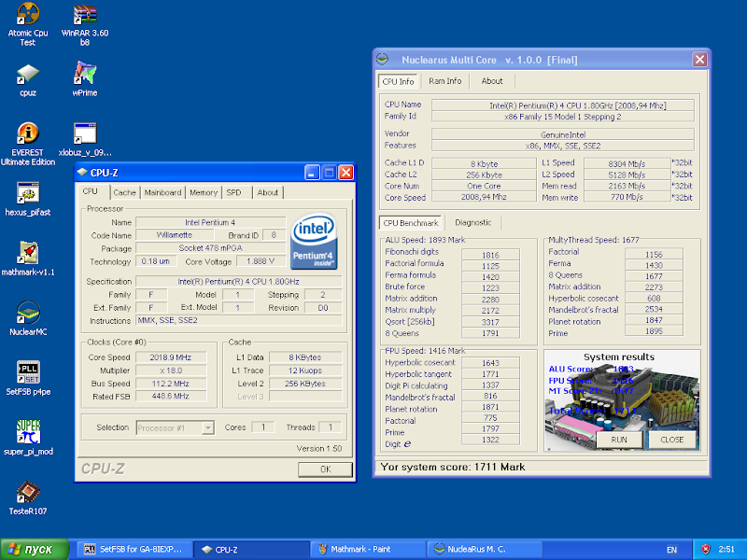747x560 pixels.
Task: Open the WinRAR 3.60 b8 desktop icon
Action: pos(85,24)
